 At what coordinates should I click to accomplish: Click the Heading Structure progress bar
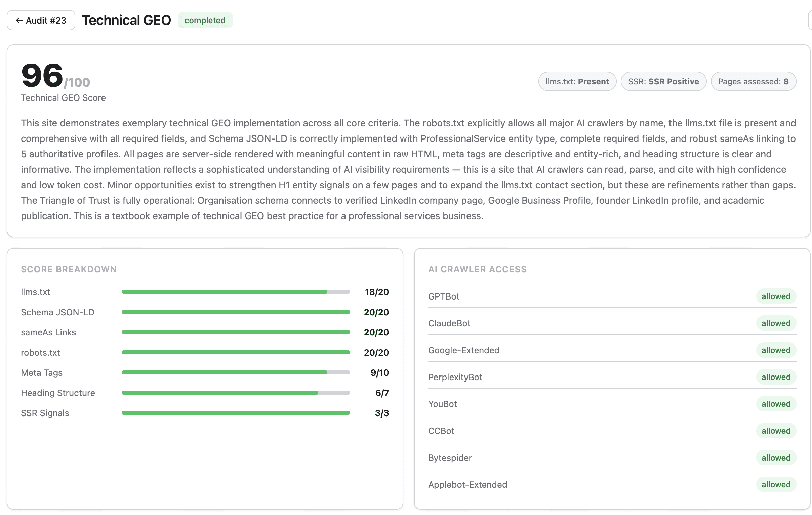point(235,393)
